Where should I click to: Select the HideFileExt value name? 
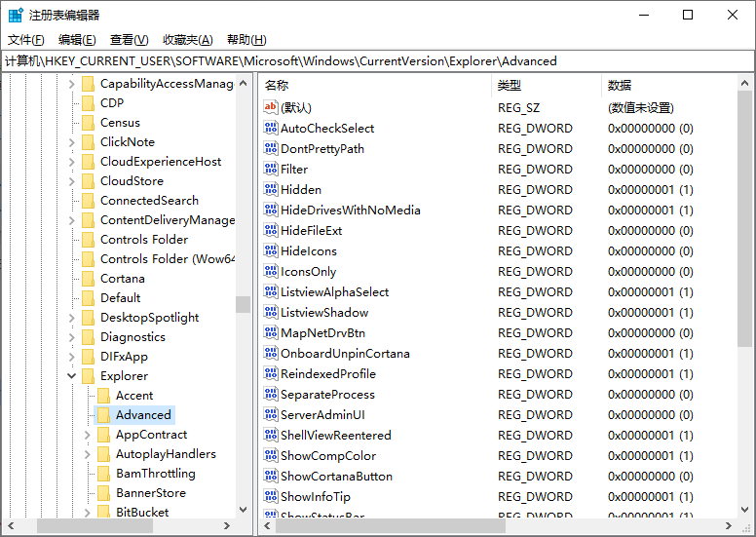[312, 231]
